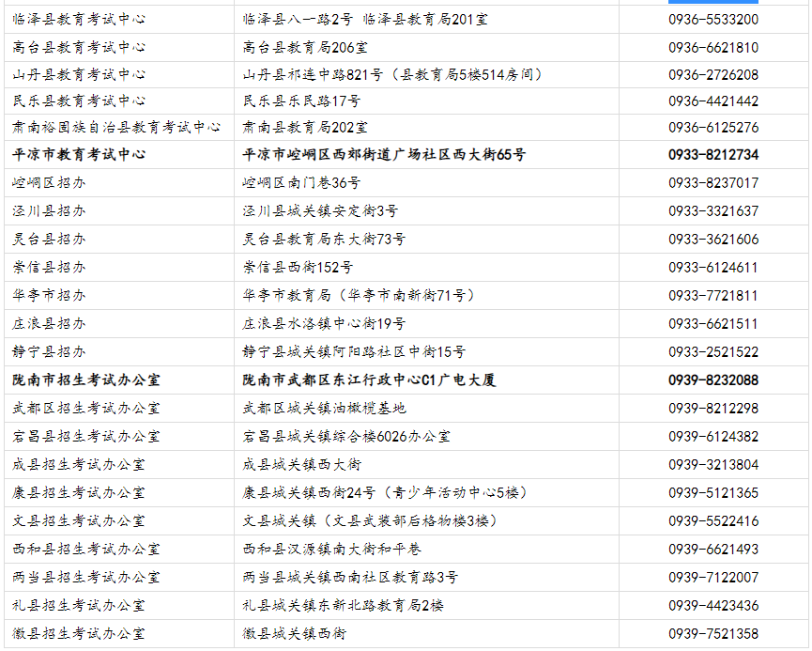
Task: Select the 华亭市招办 name cell
Action: (49, 295)
